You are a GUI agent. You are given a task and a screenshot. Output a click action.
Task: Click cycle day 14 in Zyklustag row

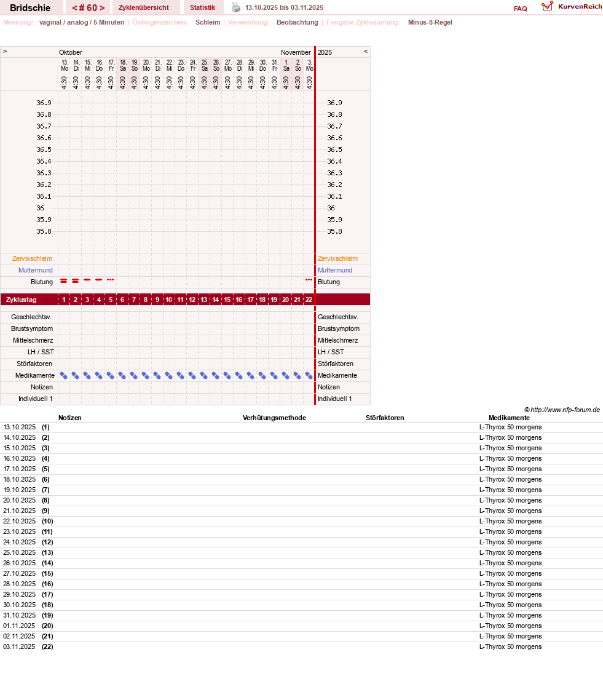[215, 300]
